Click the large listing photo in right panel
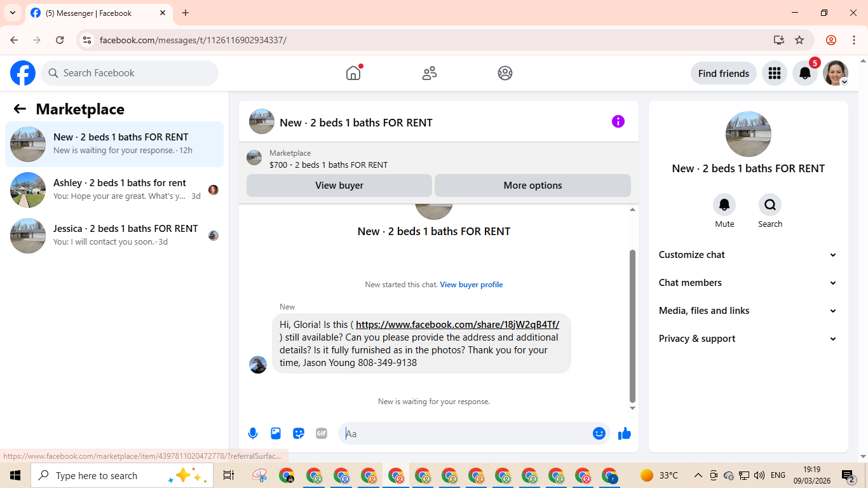The width and height of the screenshot is (868, 488). pos(749,134)
